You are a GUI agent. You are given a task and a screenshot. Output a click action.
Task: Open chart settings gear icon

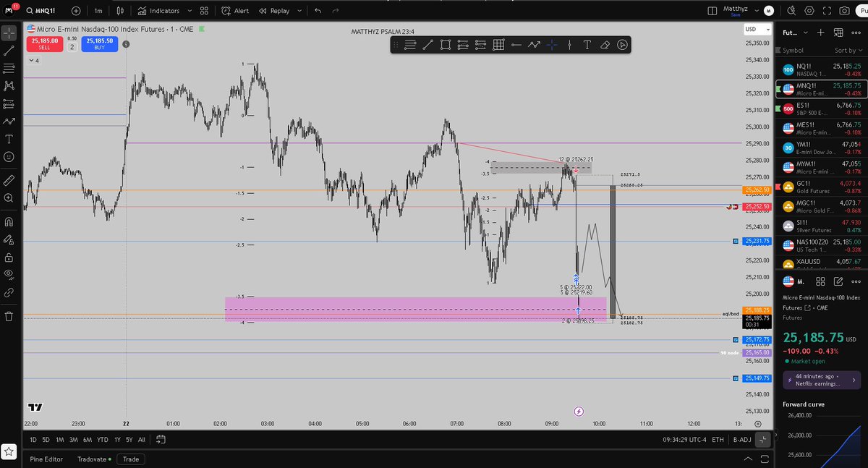pos(810,11)
